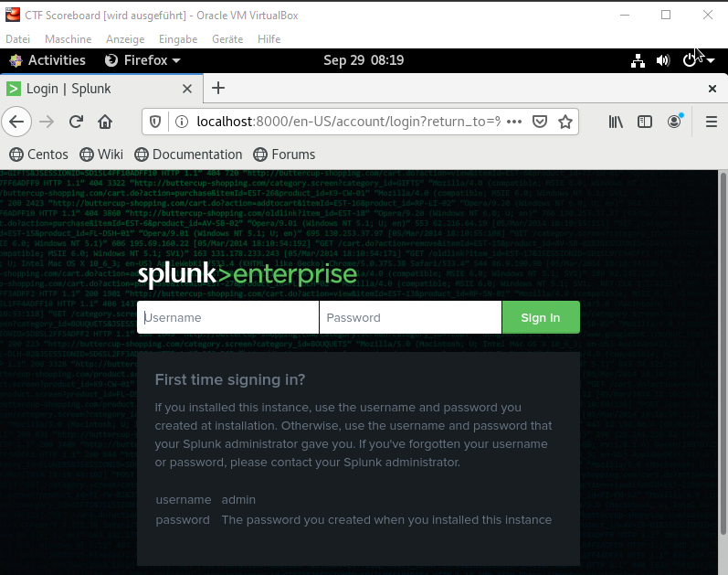The height and width of the screenshot is (575, 728).
Task: Open the Firefox Library icon
Action: [617, 122]
